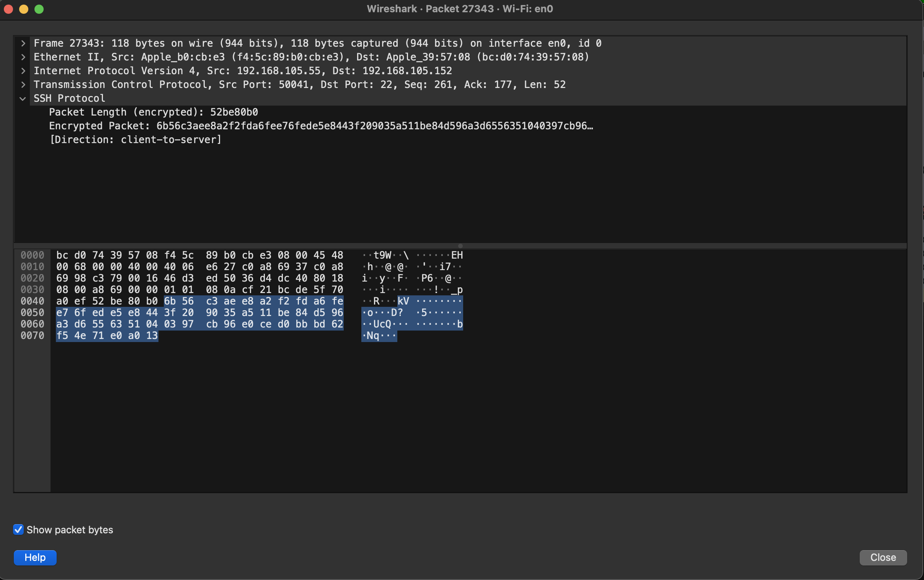Viewport: 924px width, 580px height.
Task: Click ASCII text 'UcQ' in row 0060
Action: (x=382, y=324)
